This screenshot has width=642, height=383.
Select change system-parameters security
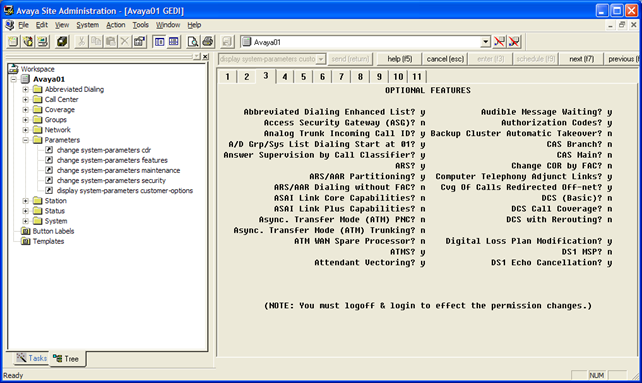pos(111,181)
